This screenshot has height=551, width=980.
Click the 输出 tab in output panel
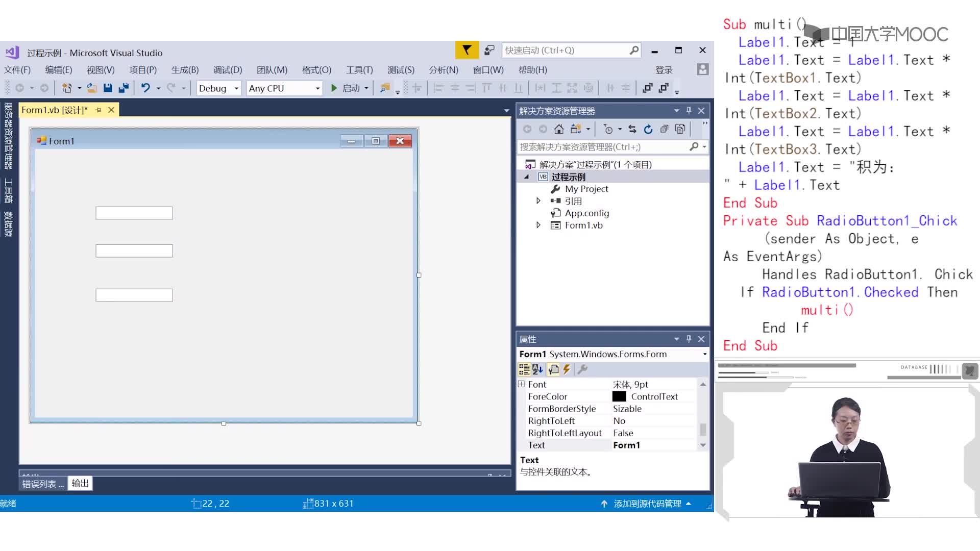pos(80,483)
